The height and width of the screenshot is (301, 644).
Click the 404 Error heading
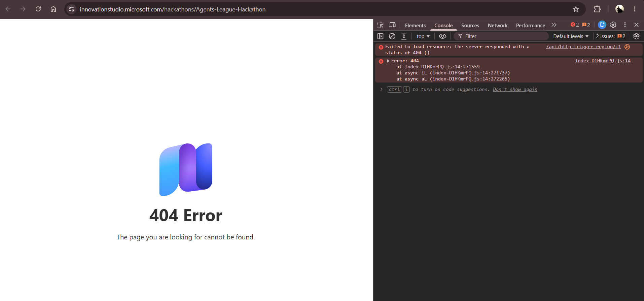[186, 215]
